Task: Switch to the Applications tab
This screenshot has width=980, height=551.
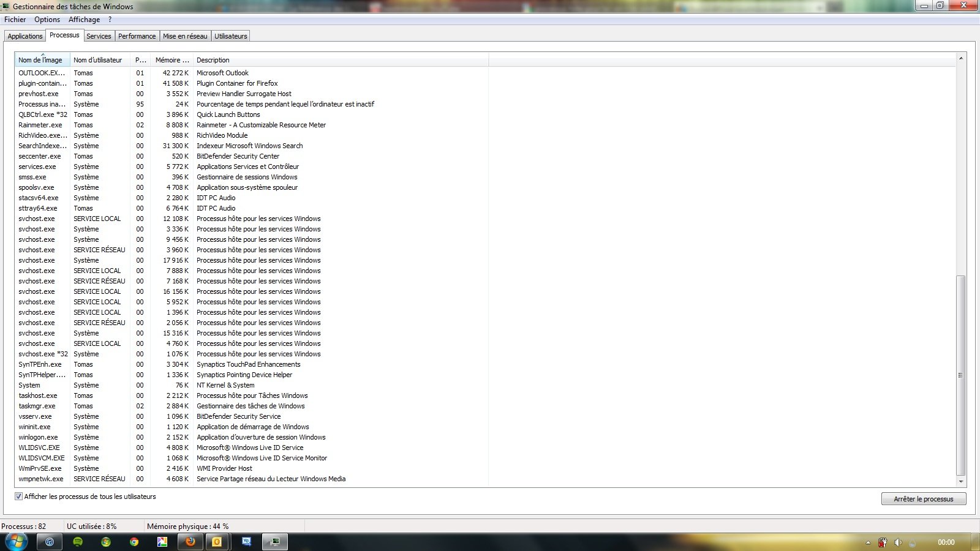Action: 25,36
